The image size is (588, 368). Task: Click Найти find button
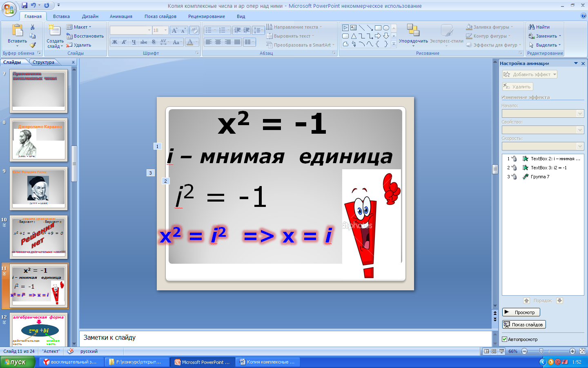coord(539,27)
